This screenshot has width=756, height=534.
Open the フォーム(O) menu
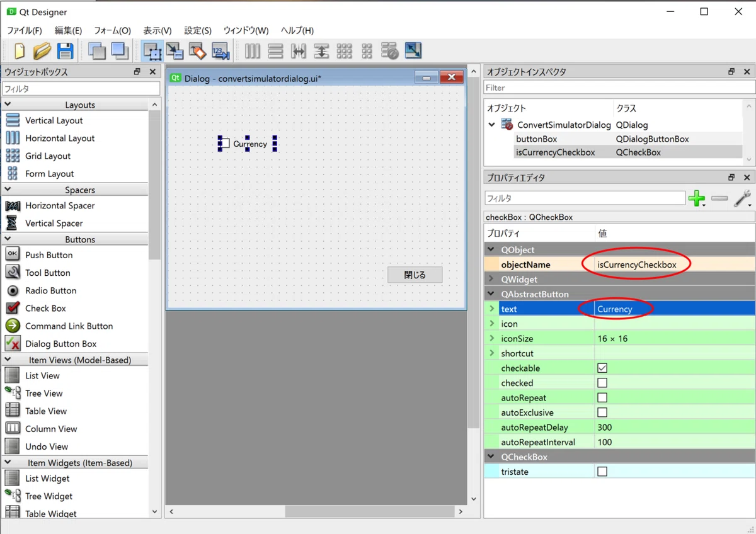112,30
